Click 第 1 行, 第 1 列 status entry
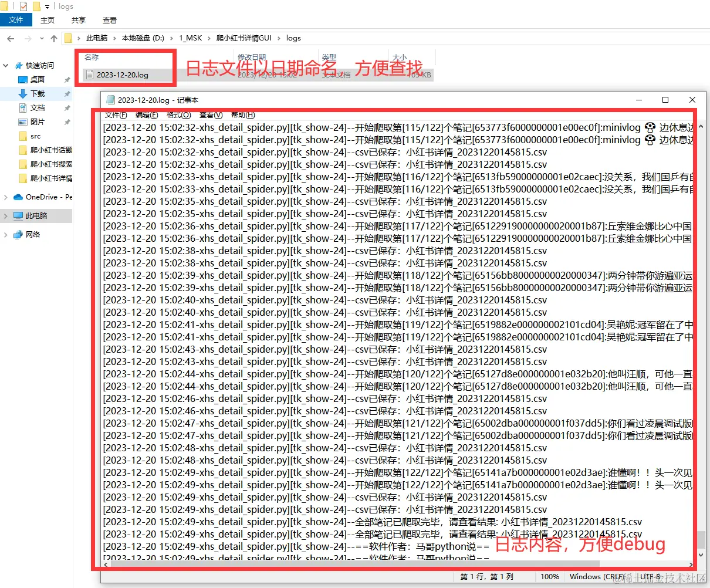 pos(487,577)
